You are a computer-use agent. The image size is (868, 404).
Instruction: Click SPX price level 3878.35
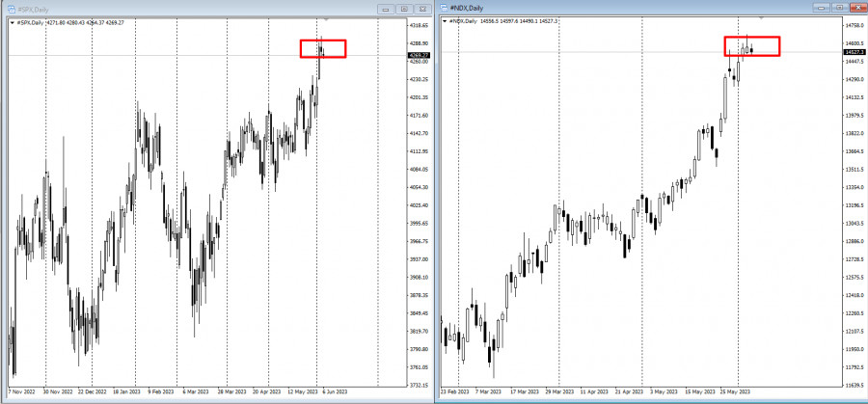pos(420,295)
